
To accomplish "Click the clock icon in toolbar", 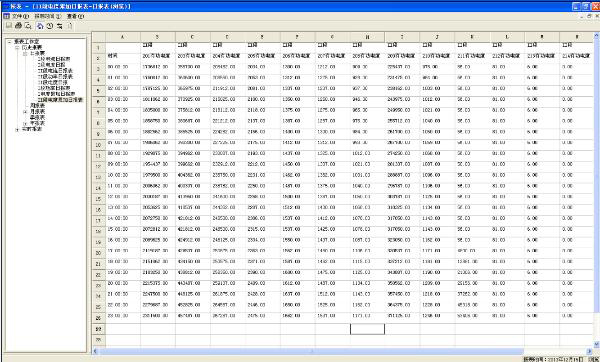I will [50, 26].
